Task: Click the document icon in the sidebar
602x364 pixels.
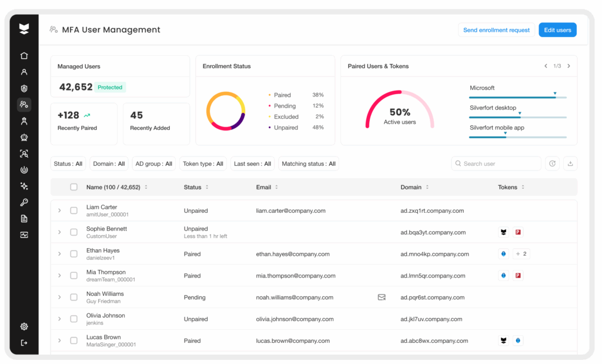Action: pyautogui.click(x=24, y=219)
